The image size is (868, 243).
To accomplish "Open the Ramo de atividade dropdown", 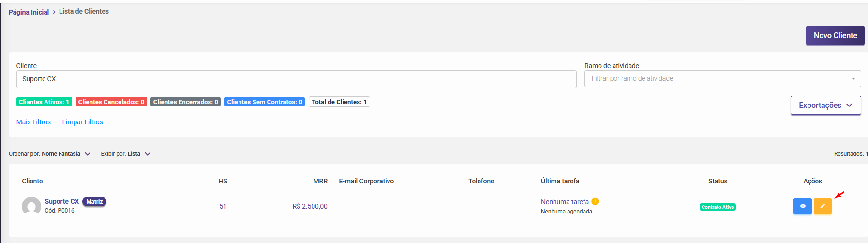I will point(722,79).
